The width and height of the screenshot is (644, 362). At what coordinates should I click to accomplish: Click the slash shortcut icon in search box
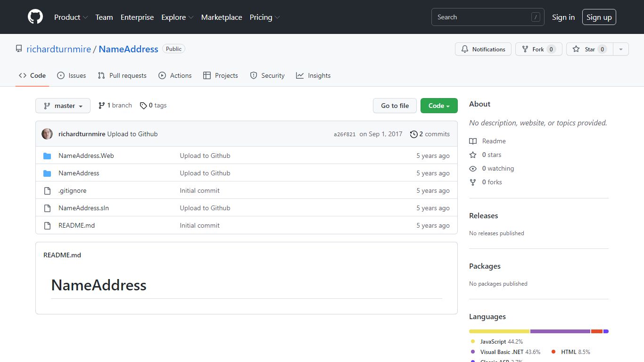(x=536, y=17)
